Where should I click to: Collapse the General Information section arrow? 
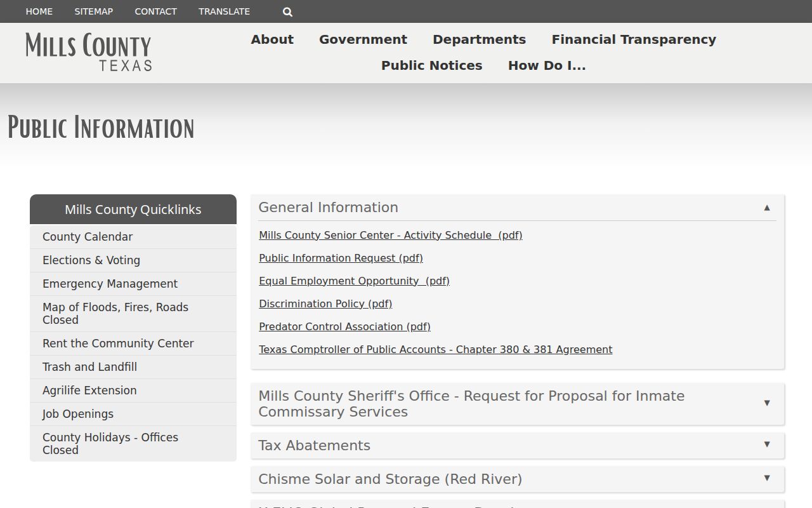click(767, 208)
